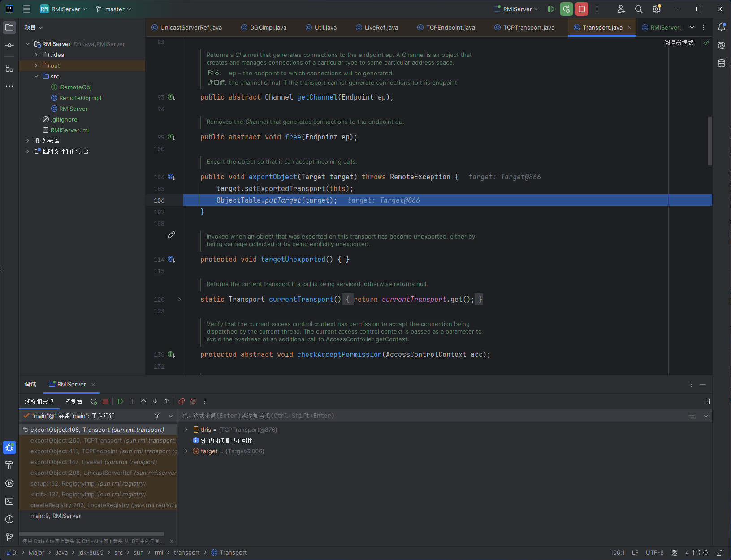
Task: Switch to UnicastServerRef.java tab
Action: coord(187,27)
